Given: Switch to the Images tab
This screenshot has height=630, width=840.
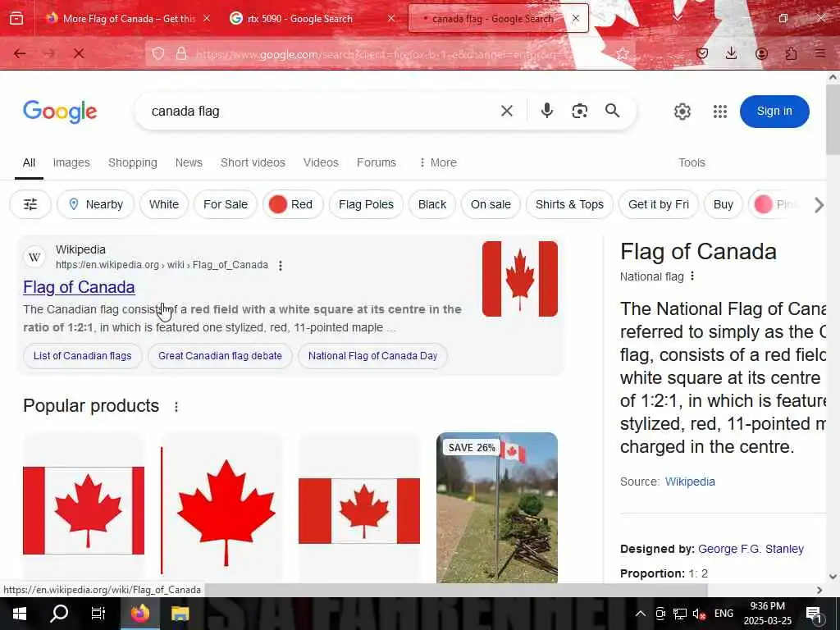Looking at the screenshot, I should pos(71,162).
